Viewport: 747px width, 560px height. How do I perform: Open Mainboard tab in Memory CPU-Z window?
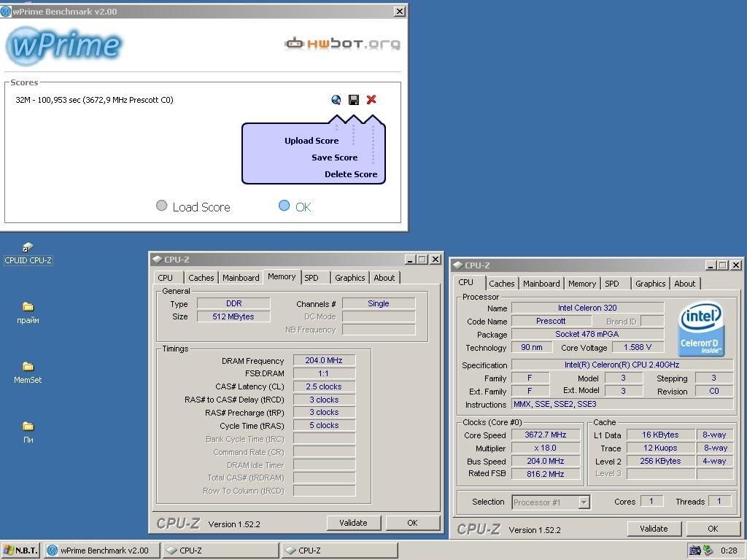(x=241, y=278)
